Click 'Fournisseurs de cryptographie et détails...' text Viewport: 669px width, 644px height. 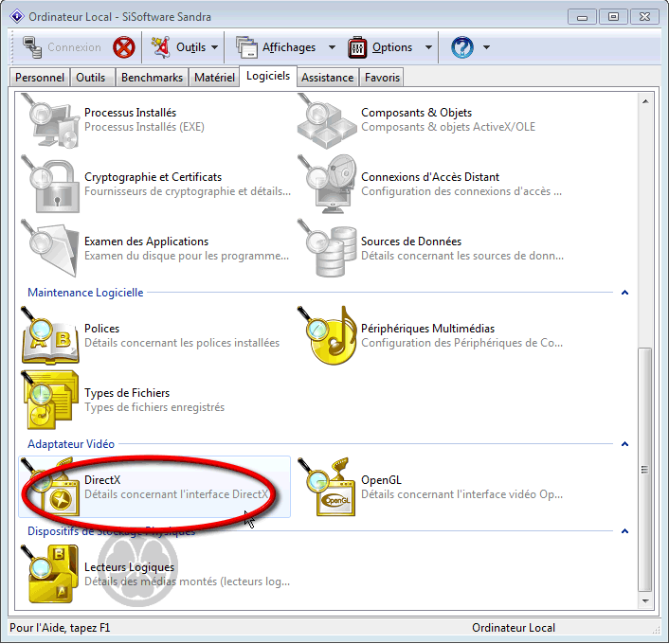tap(188, 191)
